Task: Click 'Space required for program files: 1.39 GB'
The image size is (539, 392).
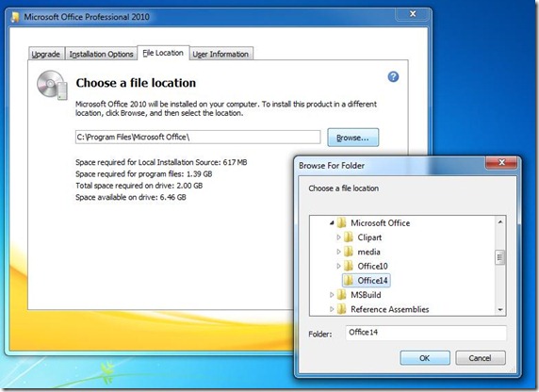Action: coord(143,174)
